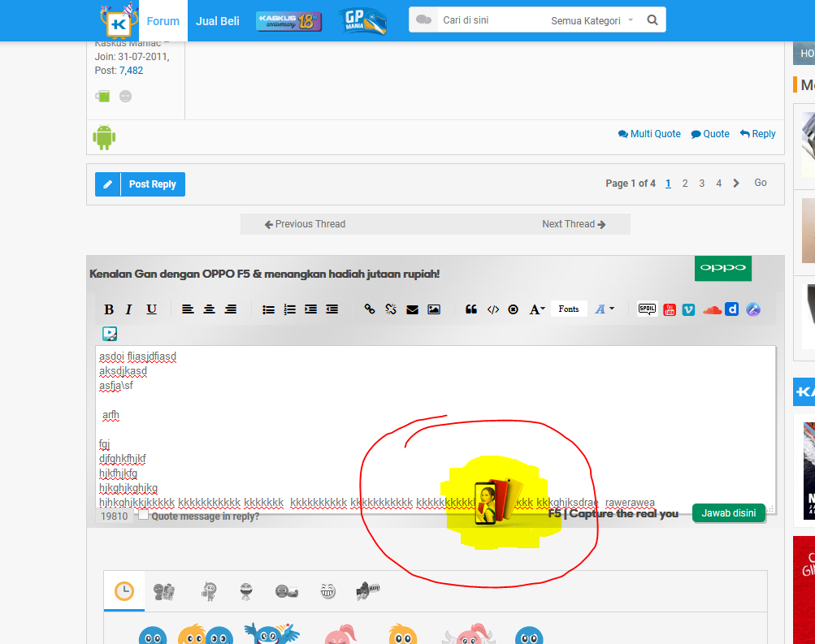Image resolution: width=815 pixels, height=644 pixels.
Task: Select the second emoticon category tab
Action: 164,591
